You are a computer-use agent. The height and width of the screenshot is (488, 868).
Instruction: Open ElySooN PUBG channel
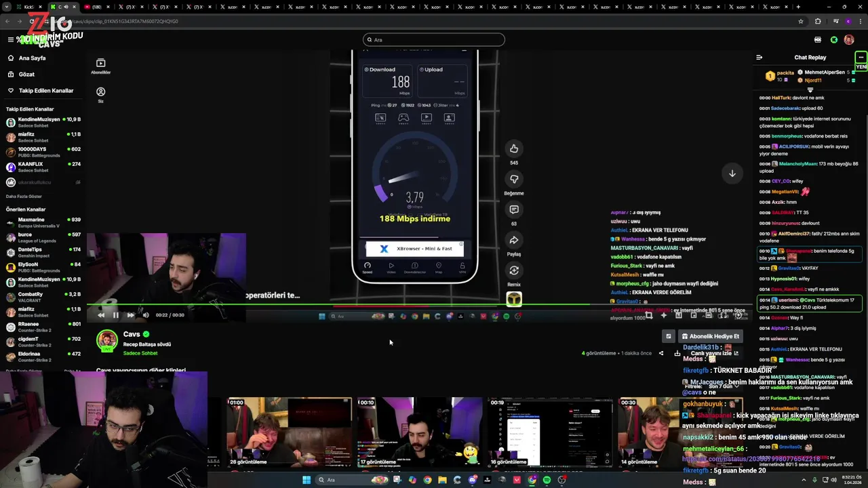[x=43, y=267]
